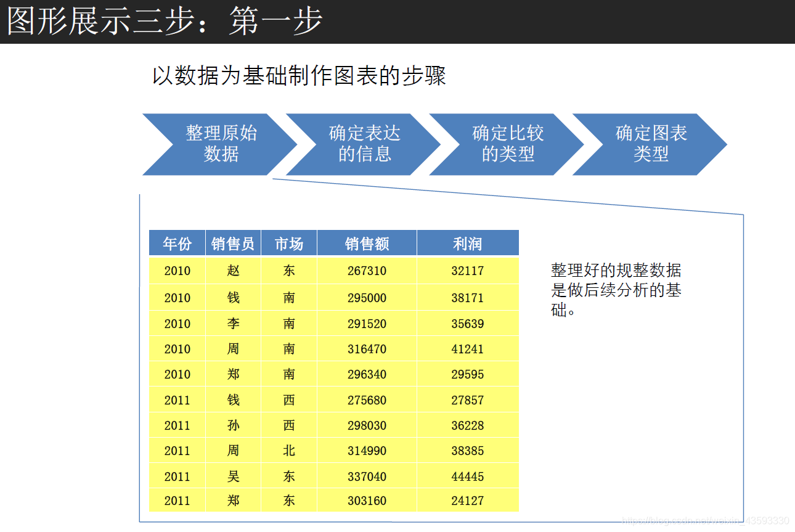
Task: Click salesperson cell 李
Action: [233, 324]
